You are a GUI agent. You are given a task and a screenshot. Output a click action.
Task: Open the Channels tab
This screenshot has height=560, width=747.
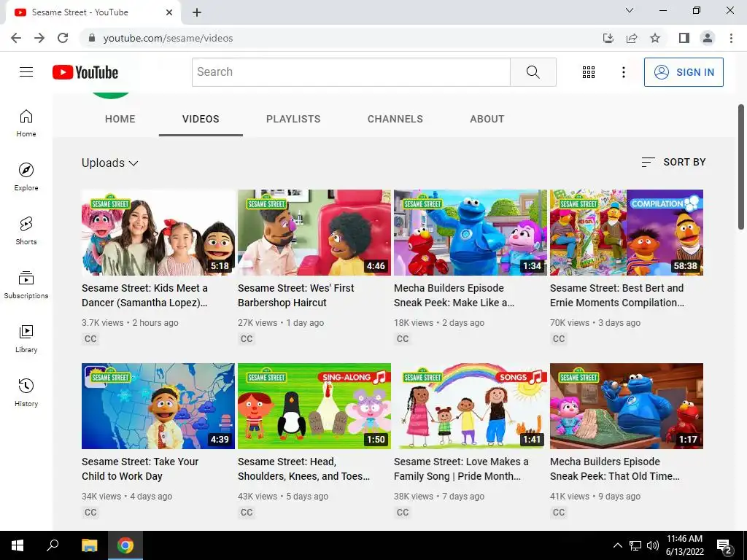click(395, 119)
